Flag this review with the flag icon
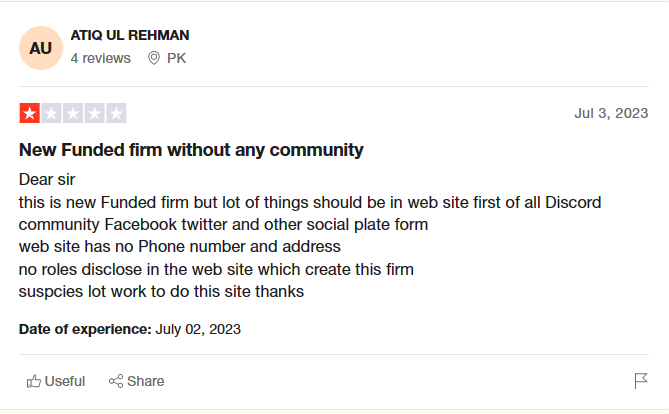 tap(641, 381)
